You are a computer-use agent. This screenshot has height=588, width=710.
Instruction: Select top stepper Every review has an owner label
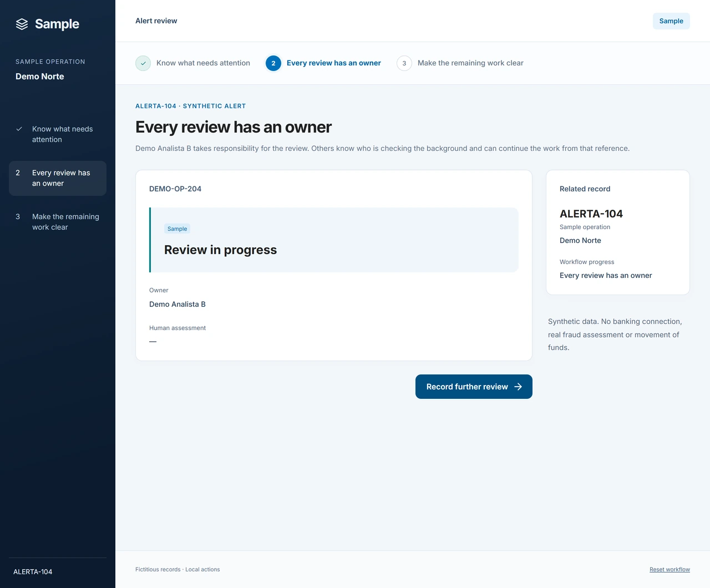pyautogui.click(x=334, y=63)
